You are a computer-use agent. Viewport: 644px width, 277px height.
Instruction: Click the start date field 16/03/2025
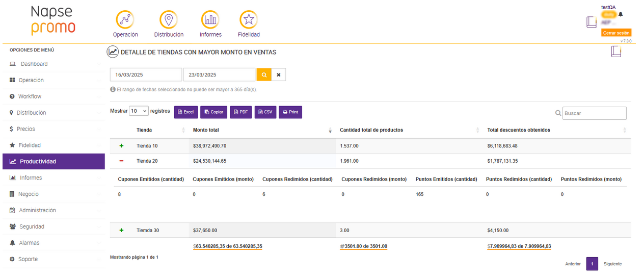(146, 74)
